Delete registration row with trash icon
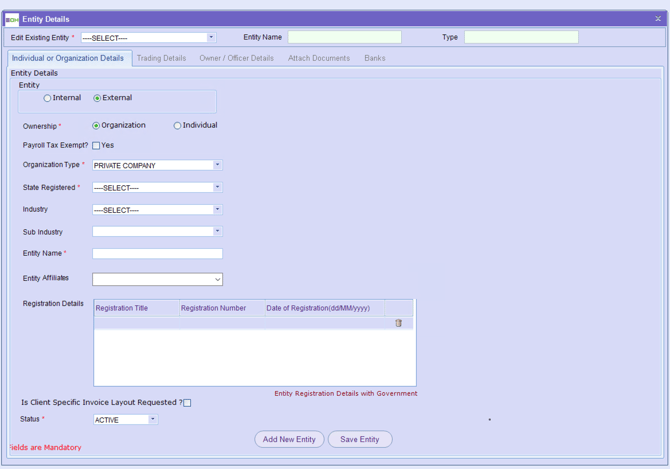This screenshot has height=469, width=670. point(398,323)
